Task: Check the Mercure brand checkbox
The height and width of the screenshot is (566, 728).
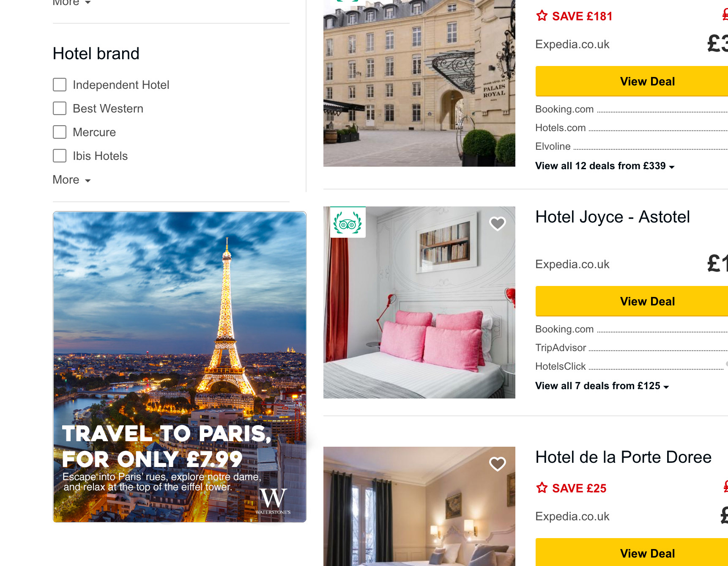Action: click(x=60, y=132)
